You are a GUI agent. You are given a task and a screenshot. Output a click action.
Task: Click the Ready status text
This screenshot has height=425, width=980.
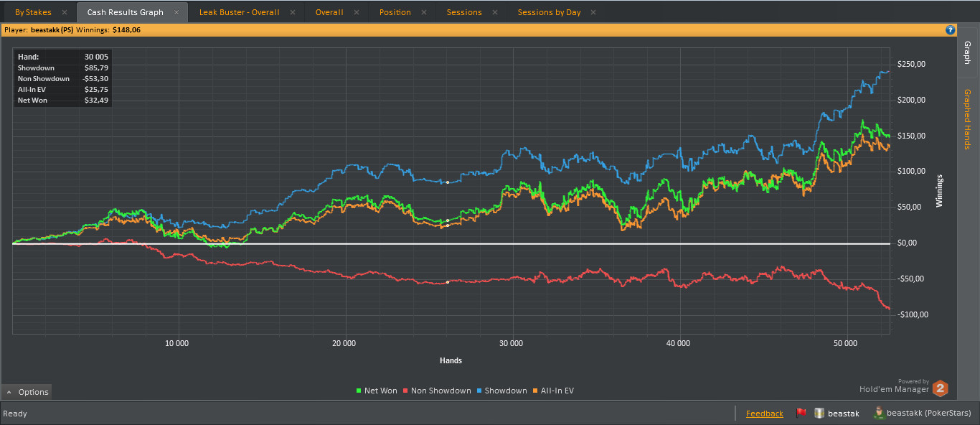(15, 414)
